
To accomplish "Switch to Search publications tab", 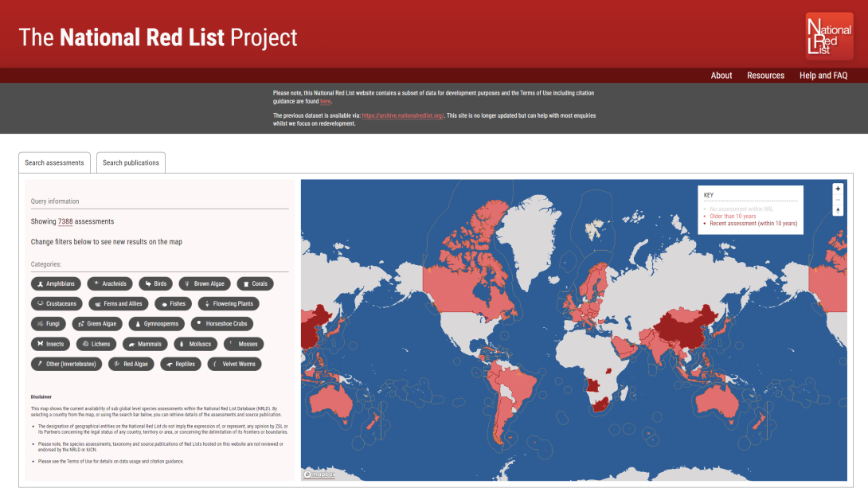I will 131,162.
